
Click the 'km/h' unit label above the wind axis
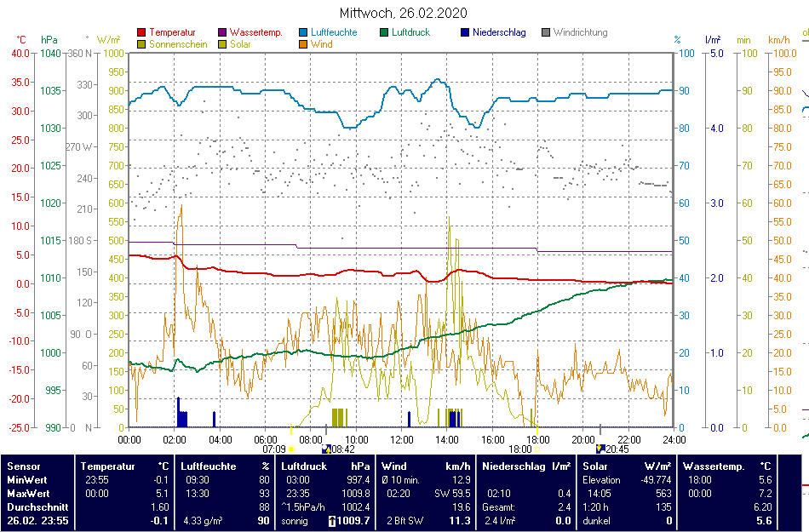tap(778, 40)
